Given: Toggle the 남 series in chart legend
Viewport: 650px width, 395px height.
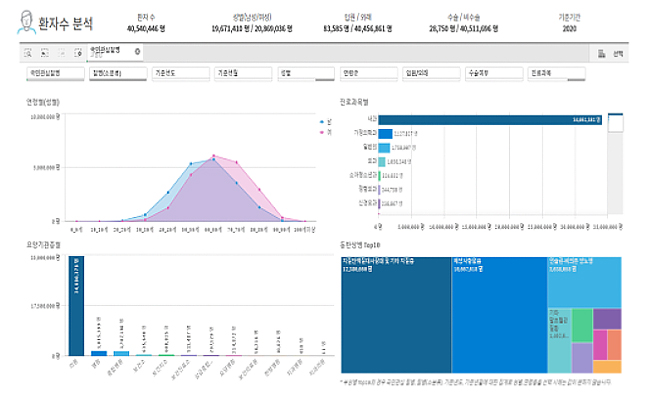Looking at the screenshot, I should (325, 122).
